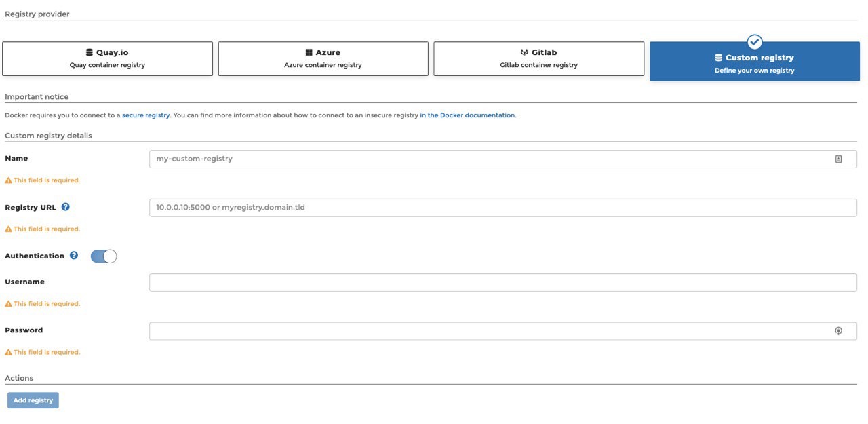This screenshot has height=424, width=868.
Task: Open the secure registry link
Action: click(x=146, y=115)
